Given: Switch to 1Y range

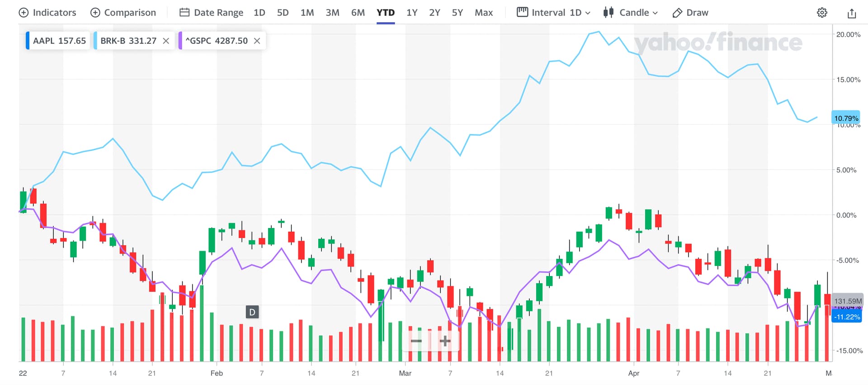Looking at the screenshot, I should [412, 13].
